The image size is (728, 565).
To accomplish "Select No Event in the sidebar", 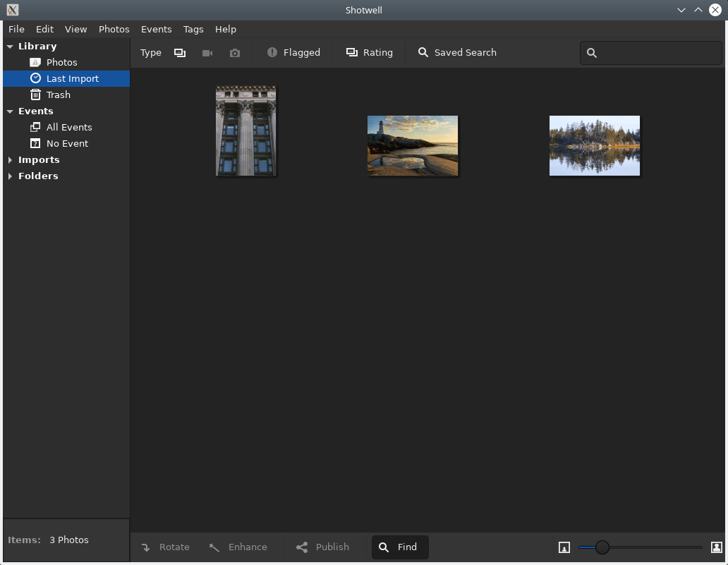I will point(66,143).
